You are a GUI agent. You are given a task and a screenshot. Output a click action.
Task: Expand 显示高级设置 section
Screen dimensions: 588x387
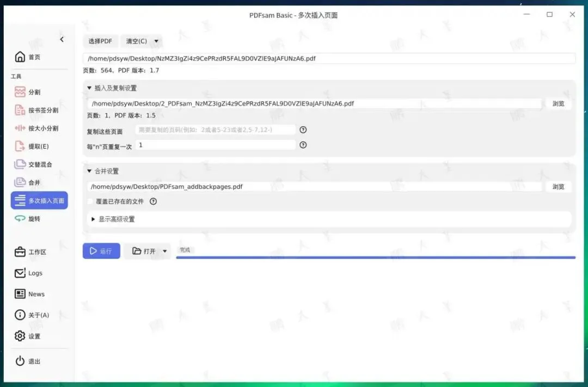coord(93,219)
